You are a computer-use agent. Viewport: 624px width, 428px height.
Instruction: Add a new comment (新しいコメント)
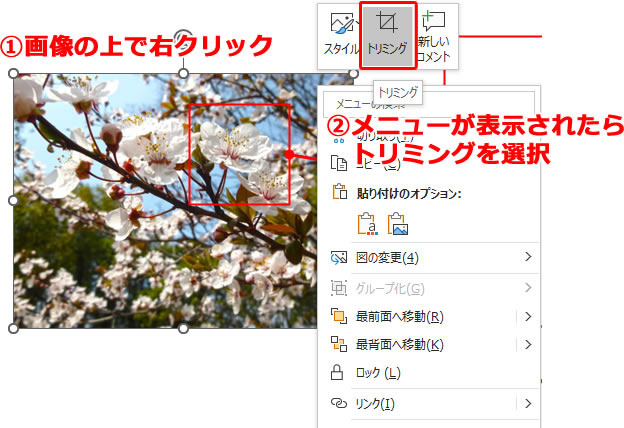click(434, 35)
